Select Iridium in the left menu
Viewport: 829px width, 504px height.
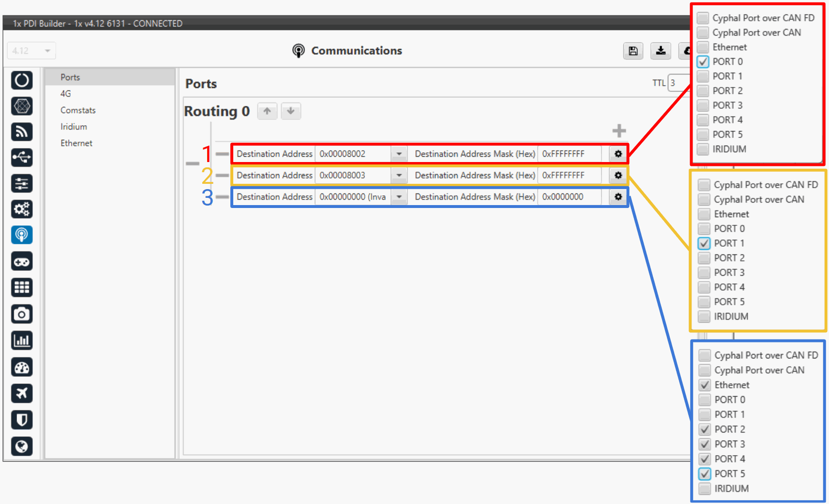click(74, 127)
